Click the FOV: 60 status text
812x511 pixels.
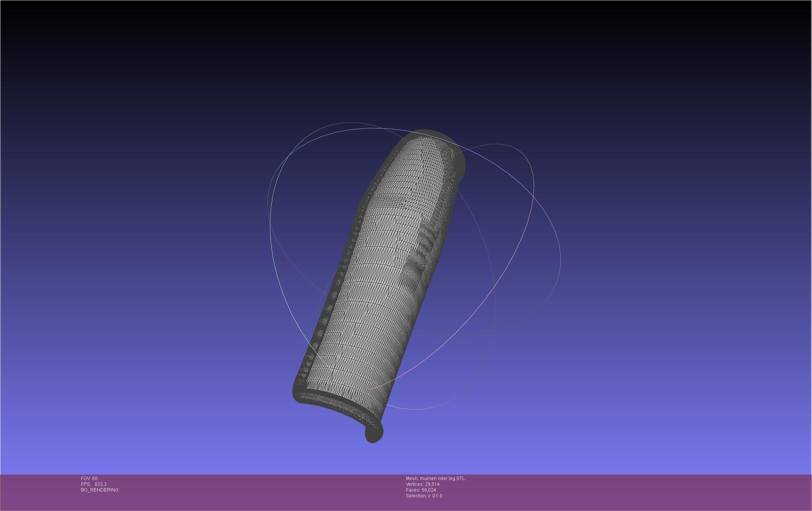89,478
